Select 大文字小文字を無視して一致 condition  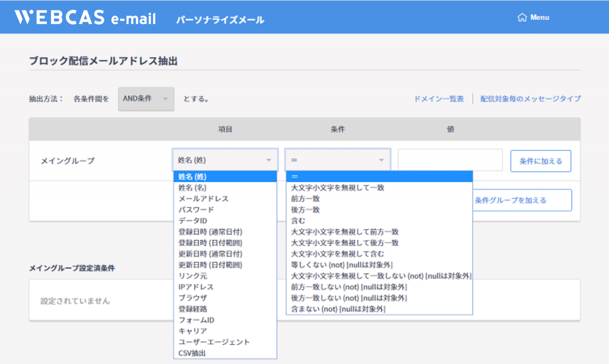(379, 187)
